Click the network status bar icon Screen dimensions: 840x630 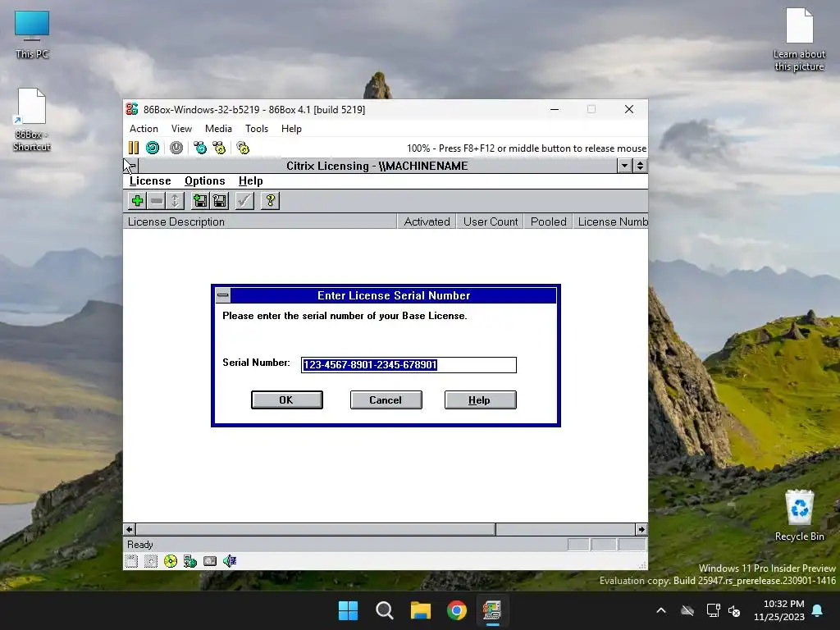click(190, 561)
